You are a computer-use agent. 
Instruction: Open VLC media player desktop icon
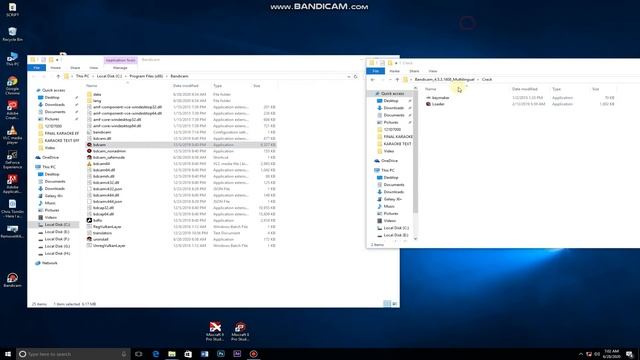click(12, 135)
